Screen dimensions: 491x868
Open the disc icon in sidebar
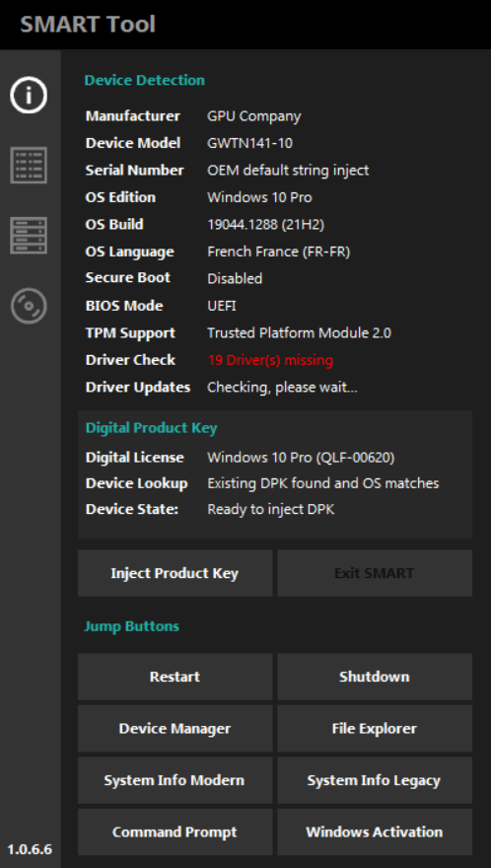tap(29, 306)
